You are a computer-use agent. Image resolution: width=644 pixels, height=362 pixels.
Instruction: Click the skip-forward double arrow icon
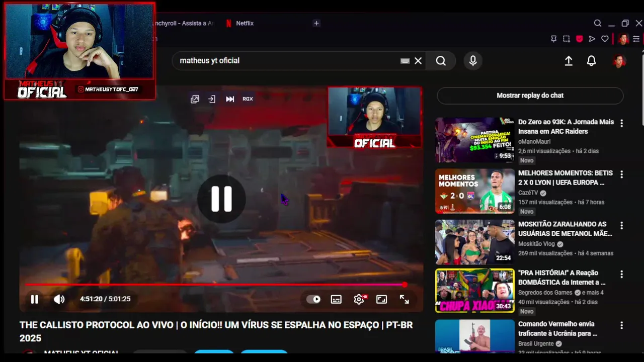pyautogui.click(x=230, y=99)
